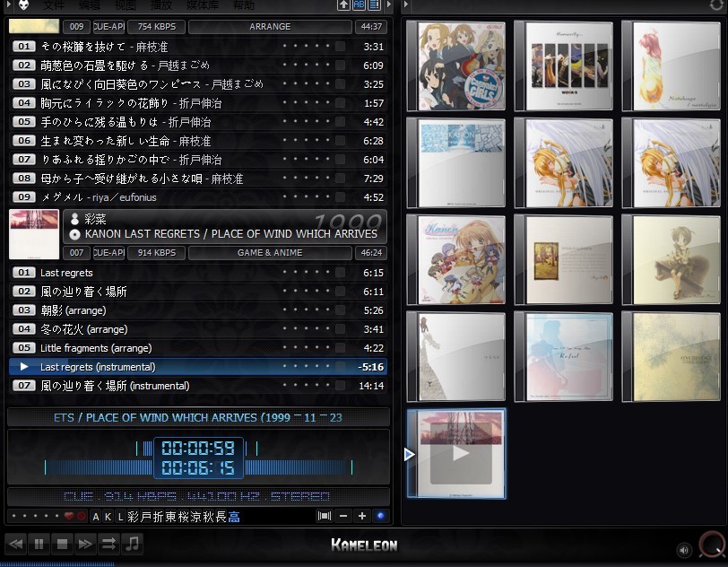The height and width of the screenshot is (567, 728).
Task: Toggle checkbox on track 風の辿り着く場所 6:11
Action: click(340, 292)
